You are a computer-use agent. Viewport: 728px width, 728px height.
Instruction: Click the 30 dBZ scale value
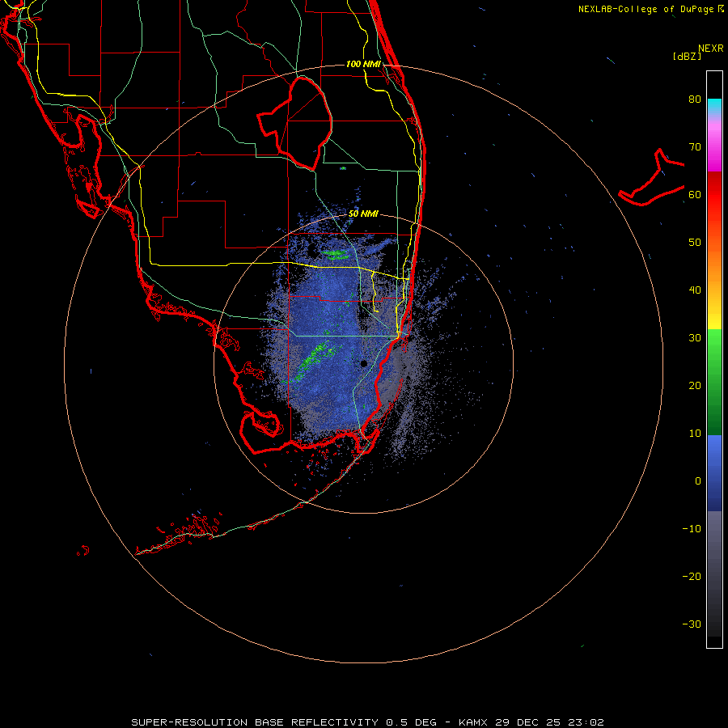pyautogui.click(x=695, y=337)
